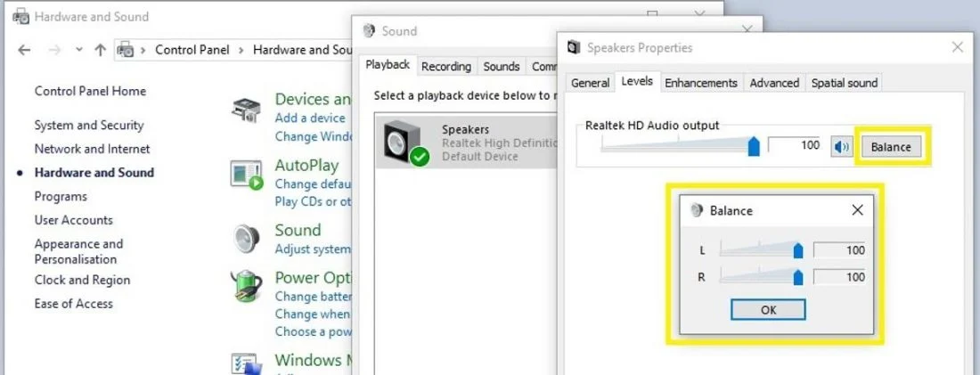Screen dimensions: 980x375
Task: Click the Control Panel icon in address bar
Action: point(126,50)
